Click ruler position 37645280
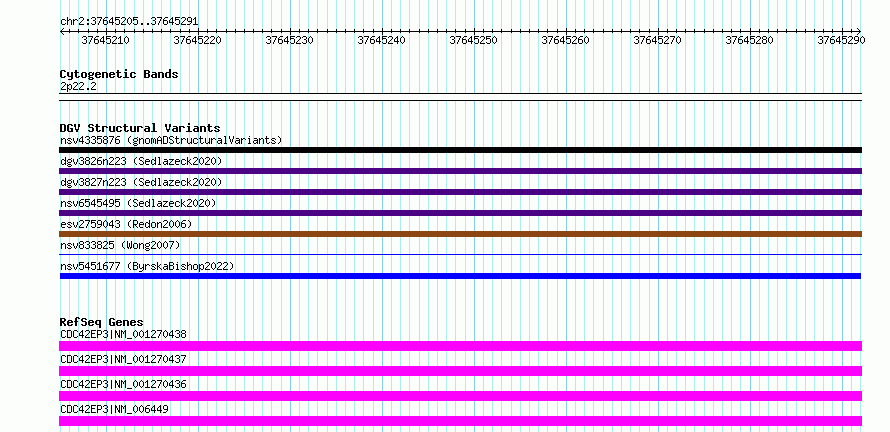Viewport: 890px width, 432px height. coord(749,40)
